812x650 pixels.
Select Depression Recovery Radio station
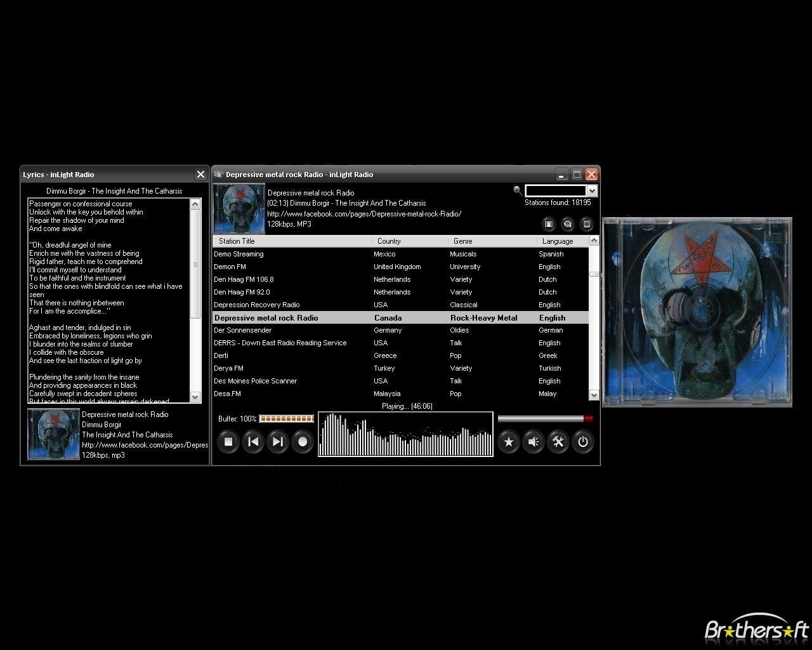tap(400, 305)
